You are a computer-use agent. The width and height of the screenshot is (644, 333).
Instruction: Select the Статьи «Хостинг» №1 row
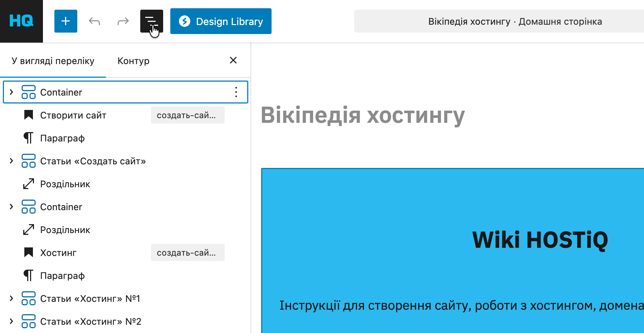point(125,298)
